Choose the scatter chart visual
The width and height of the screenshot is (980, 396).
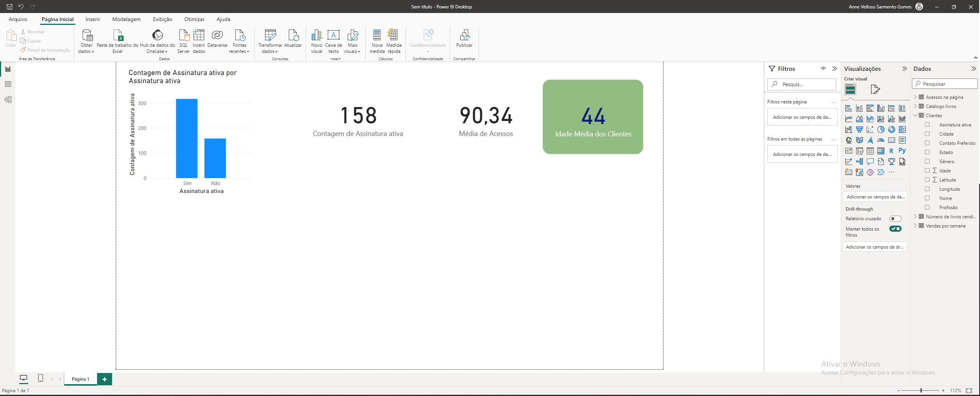(x=870, y=129)
